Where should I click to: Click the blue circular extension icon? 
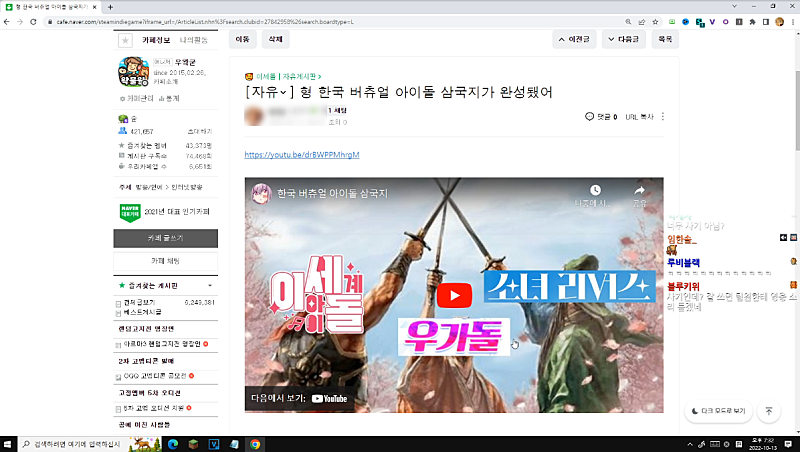click(685, 22)
